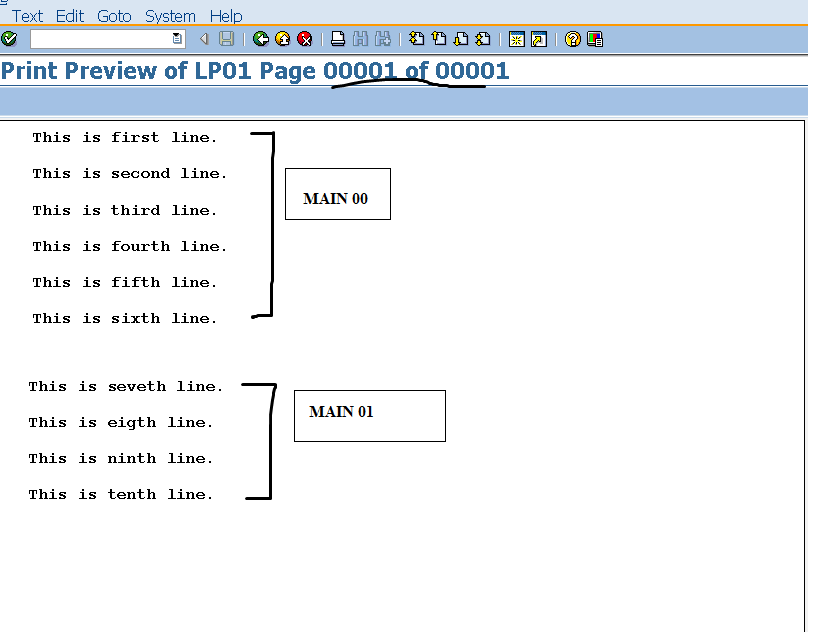Open the System menu
The height and width of the screenshot is (639, 817).
[170, 16]
